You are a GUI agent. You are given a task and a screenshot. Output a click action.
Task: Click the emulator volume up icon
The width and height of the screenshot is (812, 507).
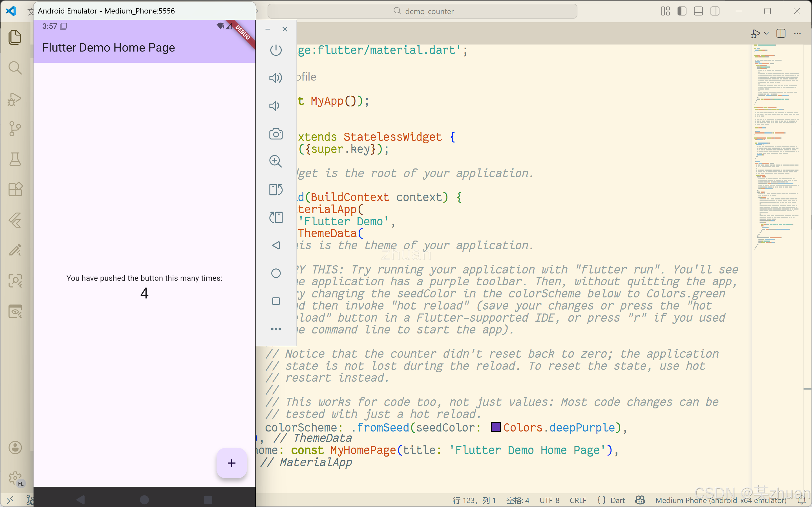[x=276, y=78]
